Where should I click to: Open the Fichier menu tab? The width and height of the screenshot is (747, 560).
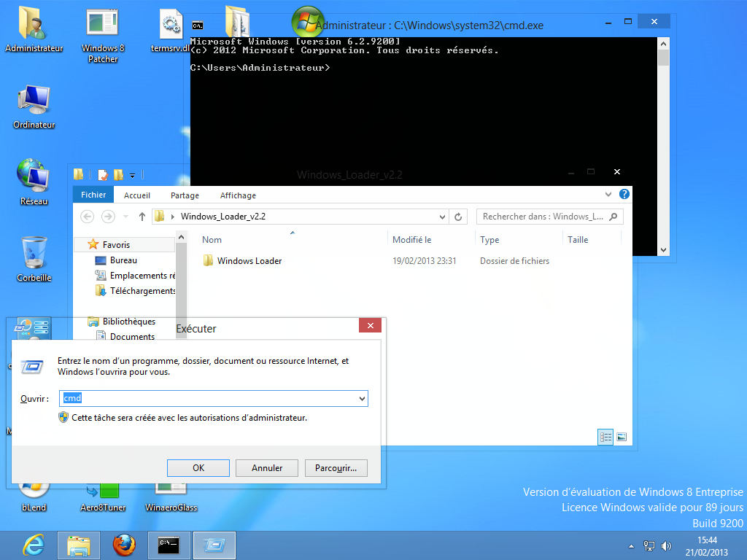click(93, 195)
